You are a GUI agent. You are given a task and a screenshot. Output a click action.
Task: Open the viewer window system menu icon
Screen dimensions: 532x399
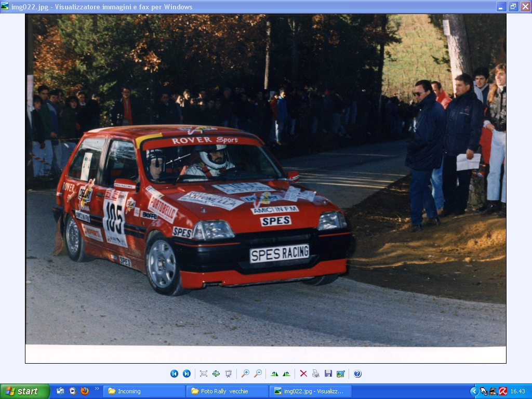click(x=5, y=6)
